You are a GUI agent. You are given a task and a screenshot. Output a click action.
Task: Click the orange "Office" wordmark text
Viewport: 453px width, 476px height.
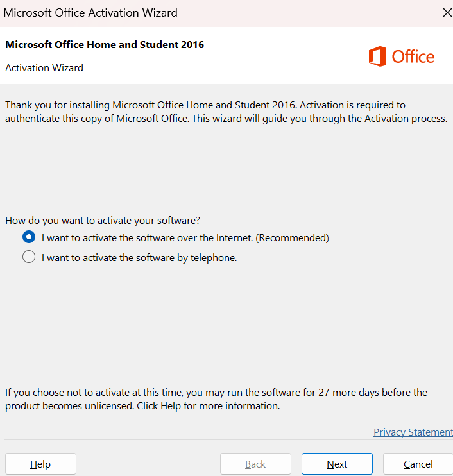(413, 56)
